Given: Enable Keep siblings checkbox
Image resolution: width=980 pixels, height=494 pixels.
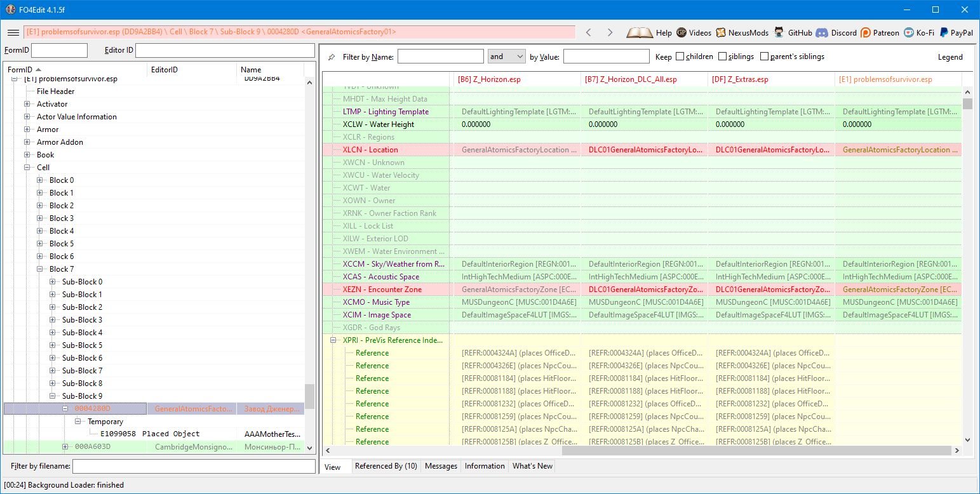Looking at the screenshot, I should coord(723,57).
